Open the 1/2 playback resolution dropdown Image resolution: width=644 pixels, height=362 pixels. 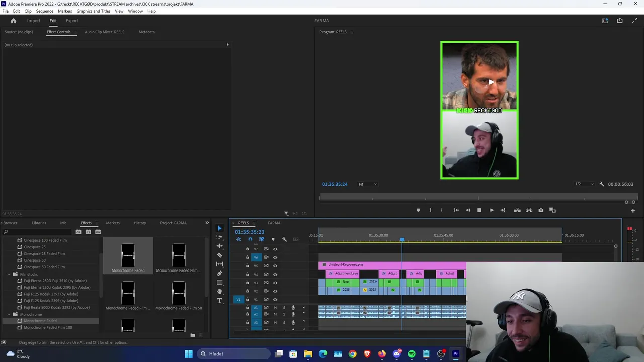coord(584,184)
